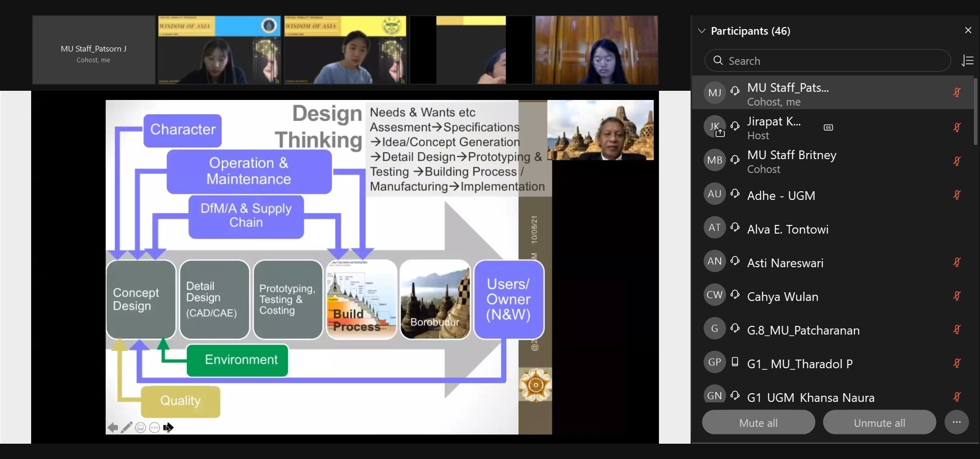This screenshot has width=980, height=459.
Task: Toggle microphone for Cahya Wulan
Action: (x=957, y=296)
